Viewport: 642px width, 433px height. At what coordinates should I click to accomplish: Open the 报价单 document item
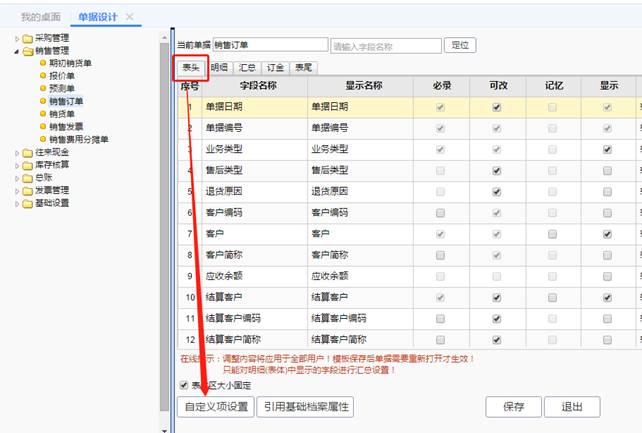tap(62, 76)
